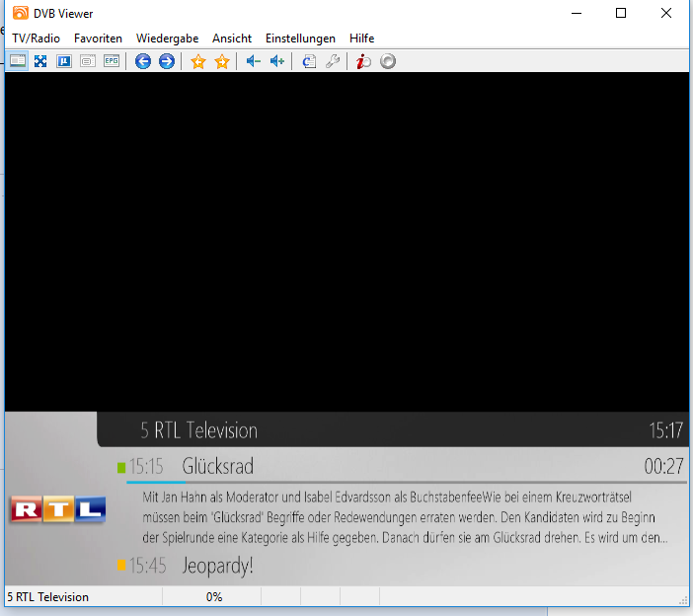
Task: Click the OSD clock 15:17
Action: tap(666, 430)
